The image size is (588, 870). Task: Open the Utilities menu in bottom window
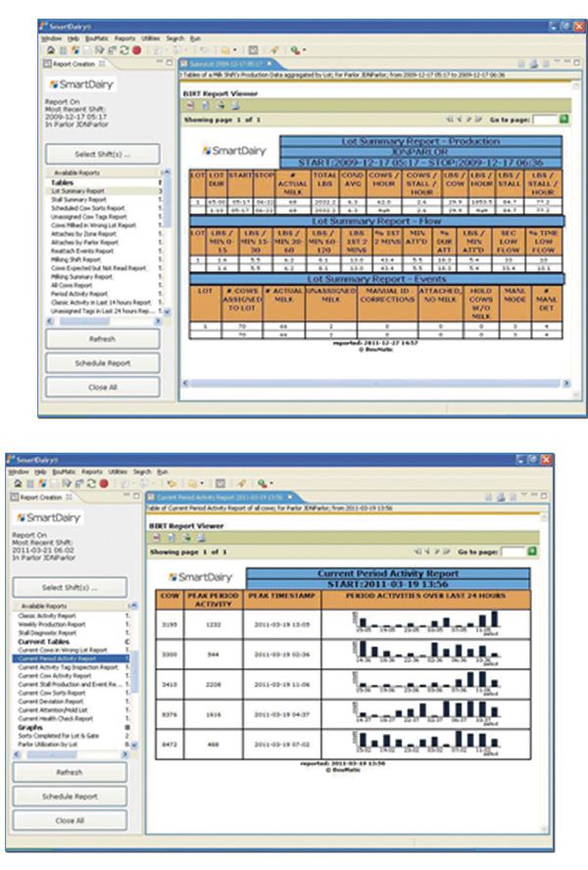click(118, 471)
